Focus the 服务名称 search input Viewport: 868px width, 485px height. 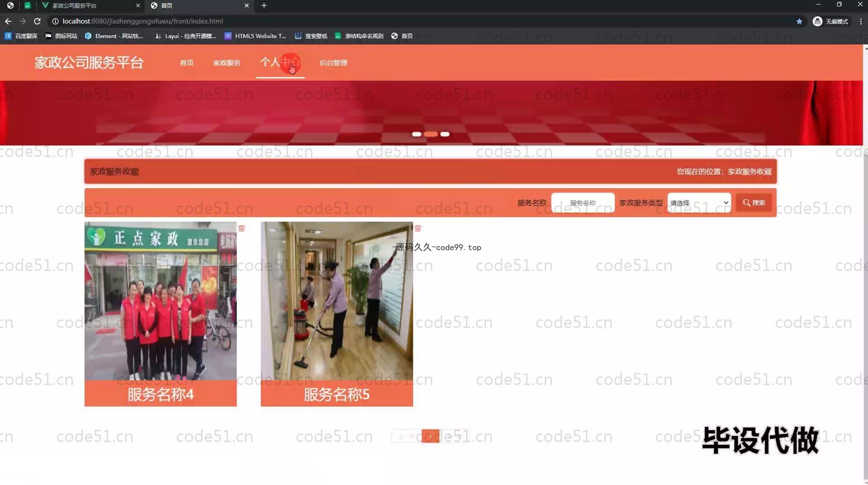[x=583, y=203]
